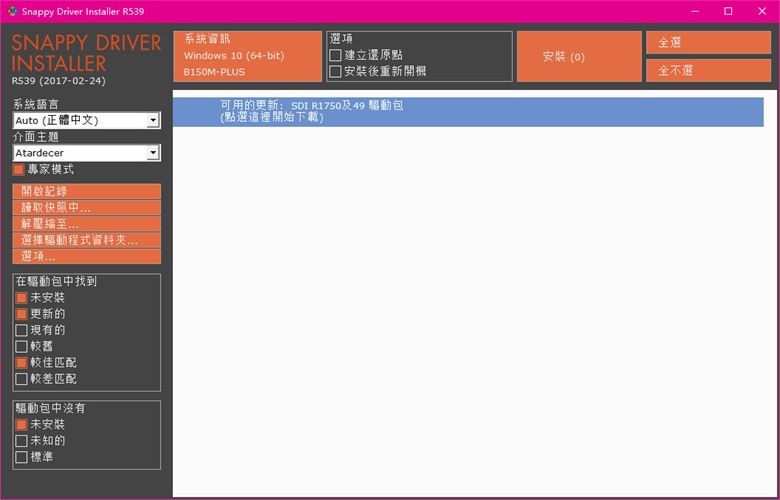The image size is (780, 500).
Task: Click Auto (正體中文) language combo box
Action: tap(87, 120)
